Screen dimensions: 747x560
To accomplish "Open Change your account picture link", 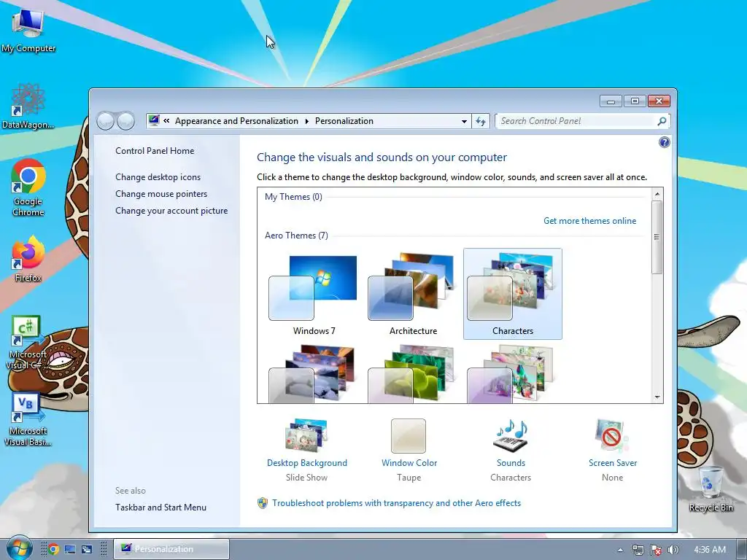I will point(171,211).
